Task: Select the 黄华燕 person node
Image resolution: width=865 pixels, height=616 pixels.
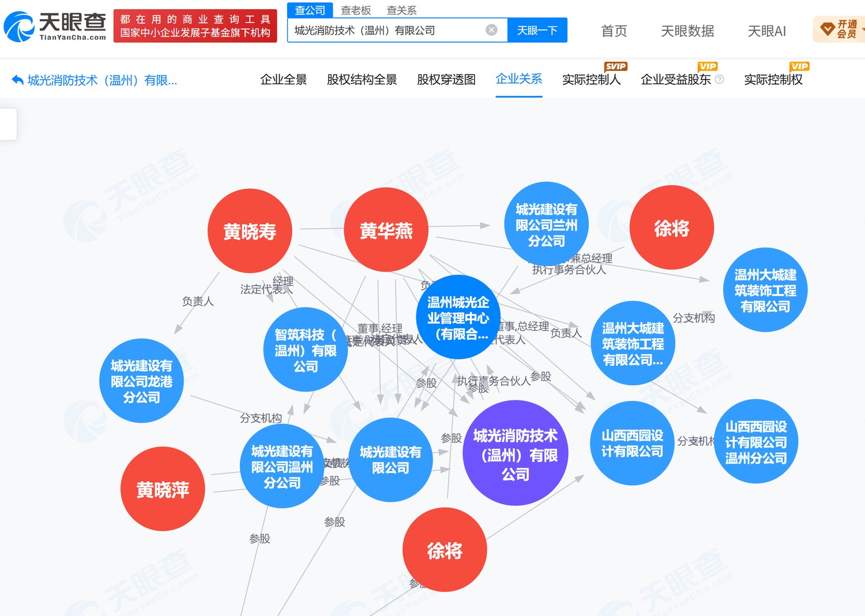Action: [386, 230]
